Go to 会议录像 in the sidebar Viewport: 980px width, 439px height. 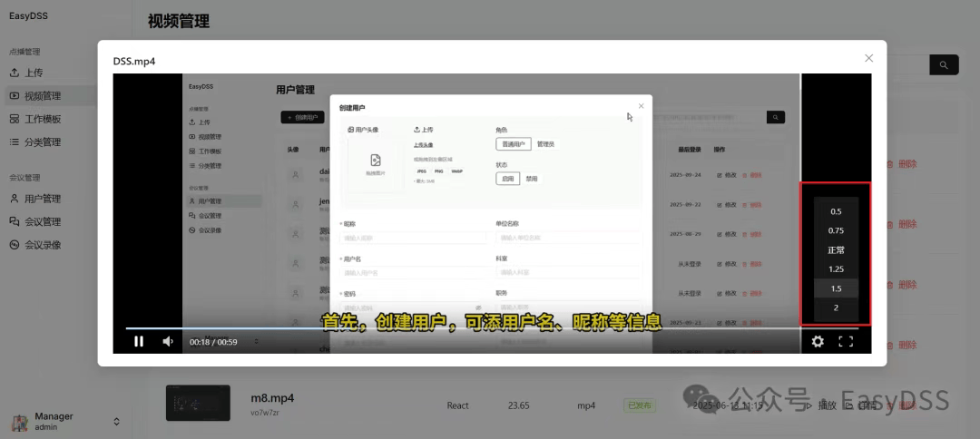coord(42,245)
